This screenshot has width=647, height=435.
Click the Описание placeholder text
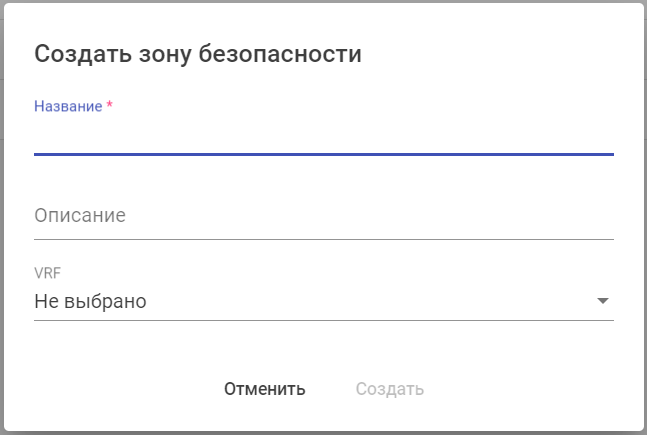(x=80, y=216)
